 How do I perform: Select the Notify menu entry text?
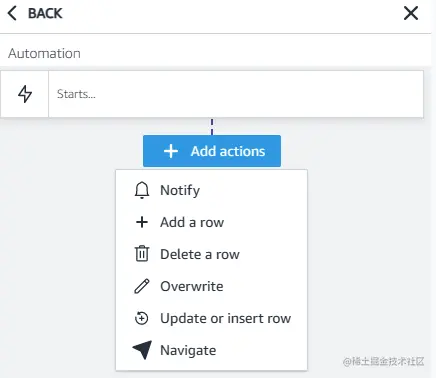click(180, 190)
